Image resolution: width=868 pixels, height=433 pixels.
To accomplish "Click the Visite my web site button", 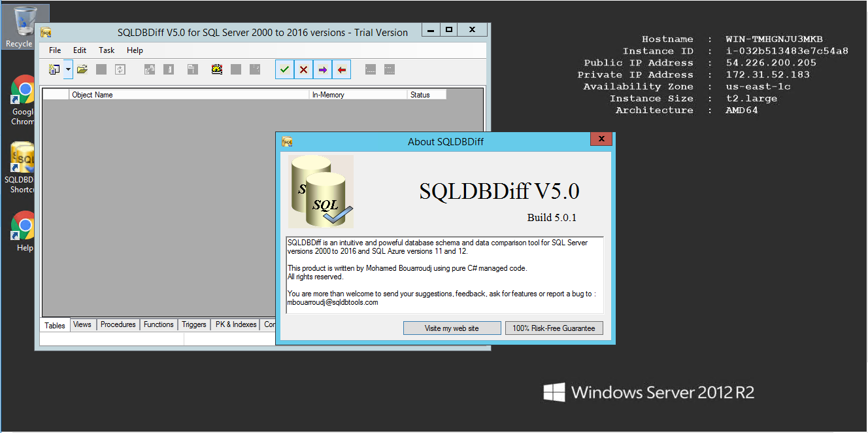I will click(452, 328).
